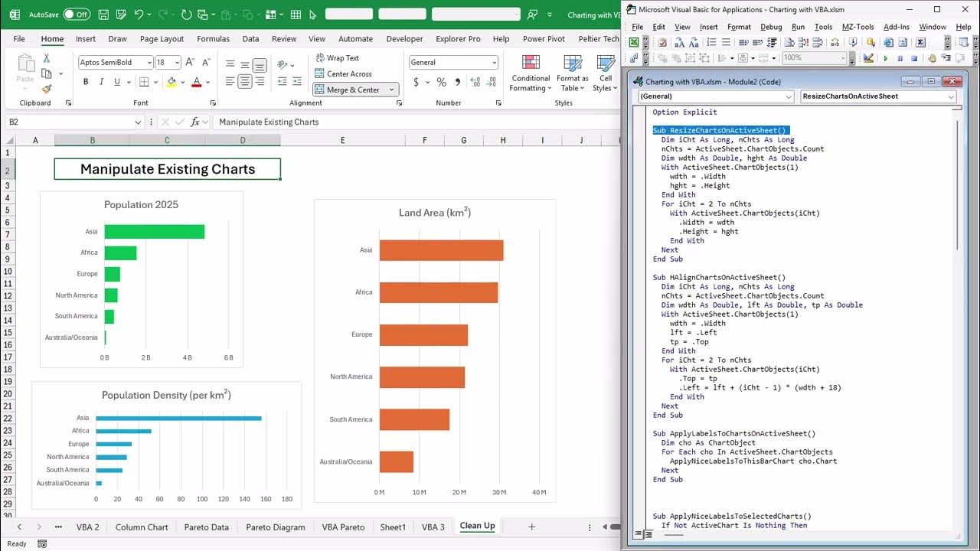Run the macro with the green play icon

pyautogui.click(x=886, y=57)
